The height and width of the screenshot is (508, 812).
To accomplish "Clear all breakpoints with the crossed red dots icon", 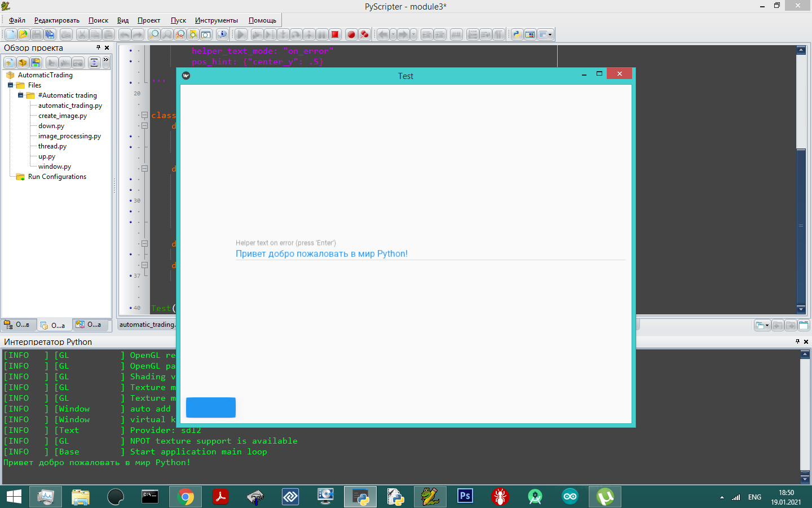I will coord(364,34).
